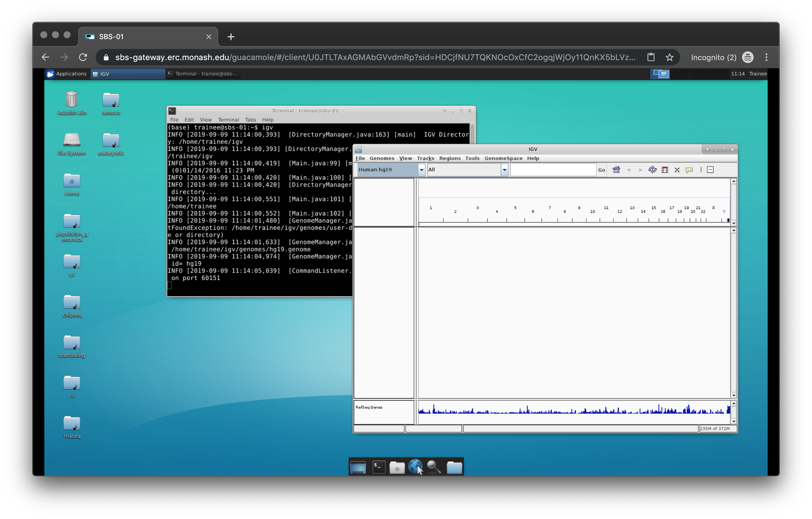Viewport: 812px width, 519px height.
Task: Open the Home desktop folder
Action: pyautogui.click(x=71, y=184)
